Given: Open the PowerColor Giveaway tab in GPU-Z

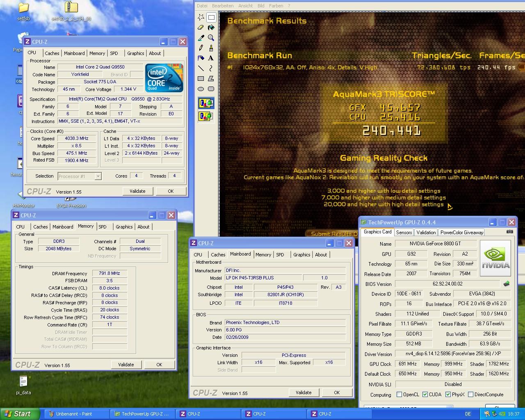Looking at the screenshot, I should tap(462, 233).
